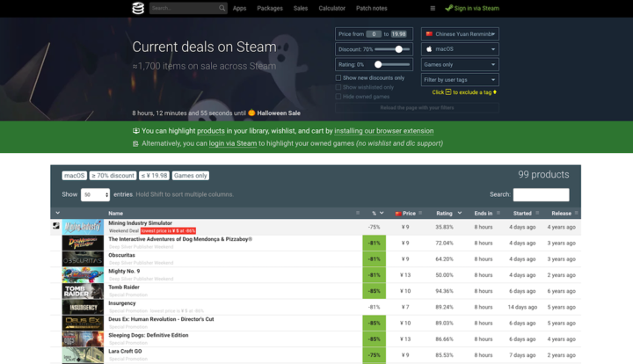Go to the Calculator page
The image size is (633, 364).
click(331, 8)
